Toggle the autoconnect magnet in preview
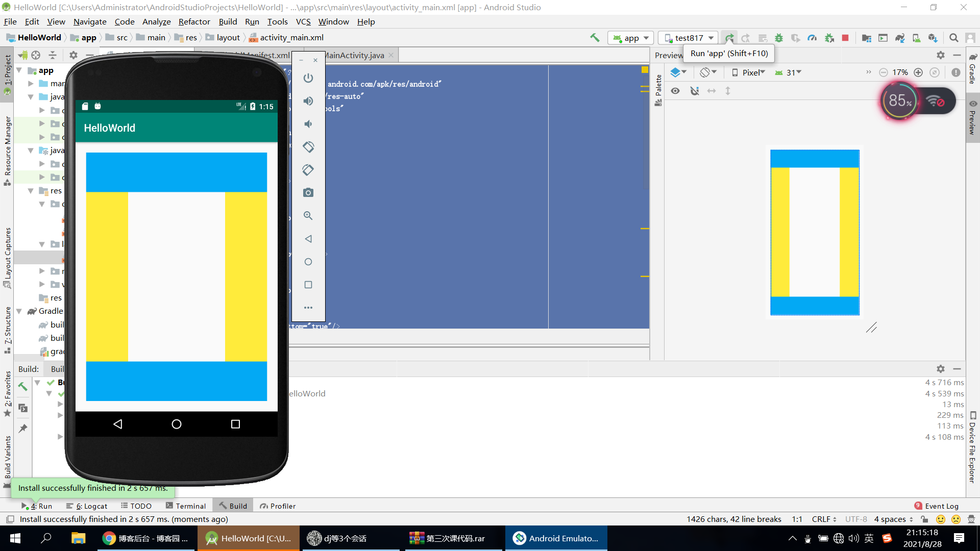The width and height of the screenshot is (980, 551). [x=694, y=91]
